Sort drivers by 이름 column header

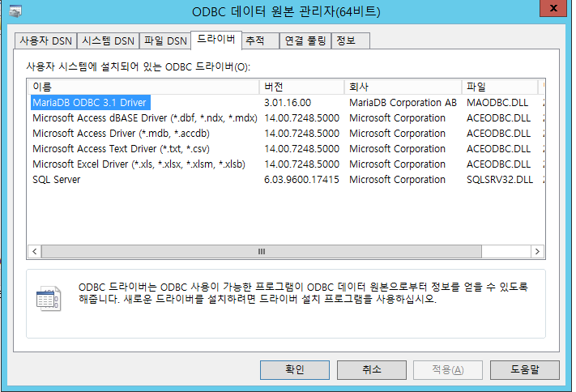[x=143, y=87]
